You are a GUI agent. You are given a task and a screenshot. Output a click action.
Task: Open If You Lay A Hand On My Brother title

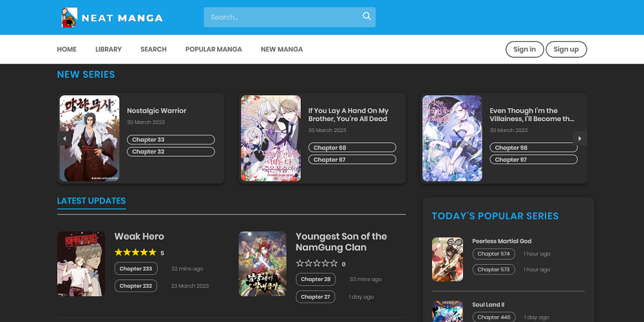click(x=348, y=115)
